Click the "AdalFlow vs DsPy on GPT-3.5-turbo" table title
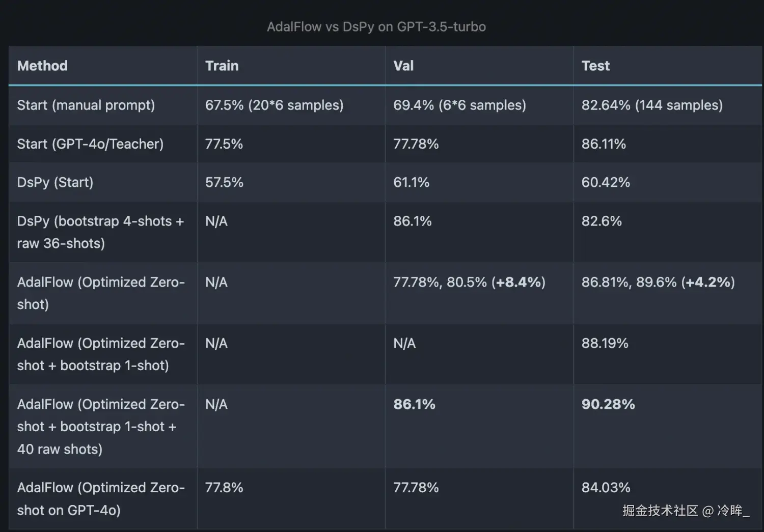Screen dimensions: 764x532 coord(376,26)
